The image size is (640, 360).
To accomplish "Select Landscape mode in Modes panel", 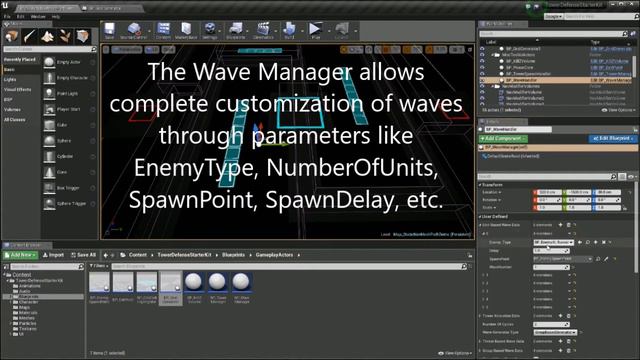I will point(47,36).
